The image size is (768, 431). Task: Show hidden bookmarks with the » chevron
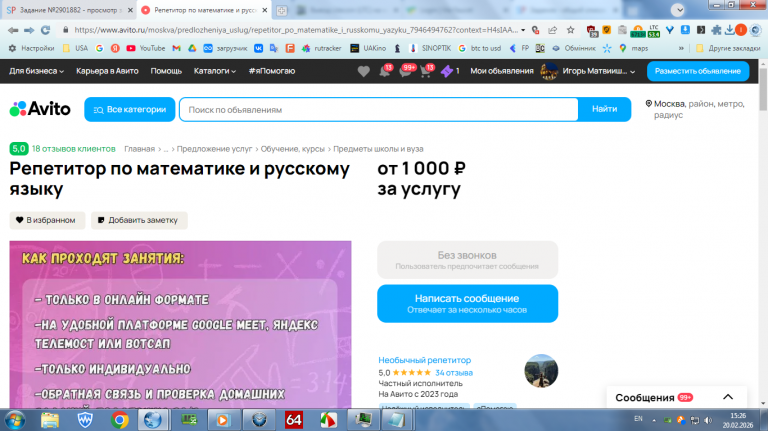tap(681, 48)
